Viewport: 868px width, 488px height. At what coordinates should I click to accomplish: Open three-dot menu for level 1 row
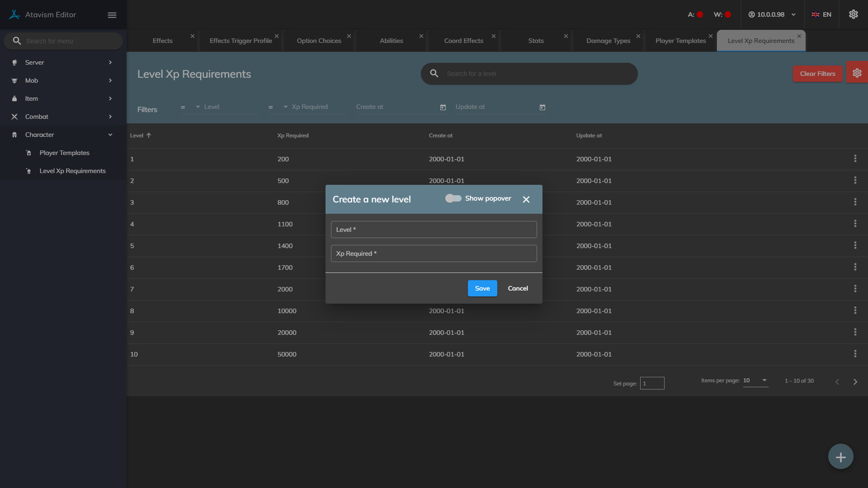(x=855, y=159)
